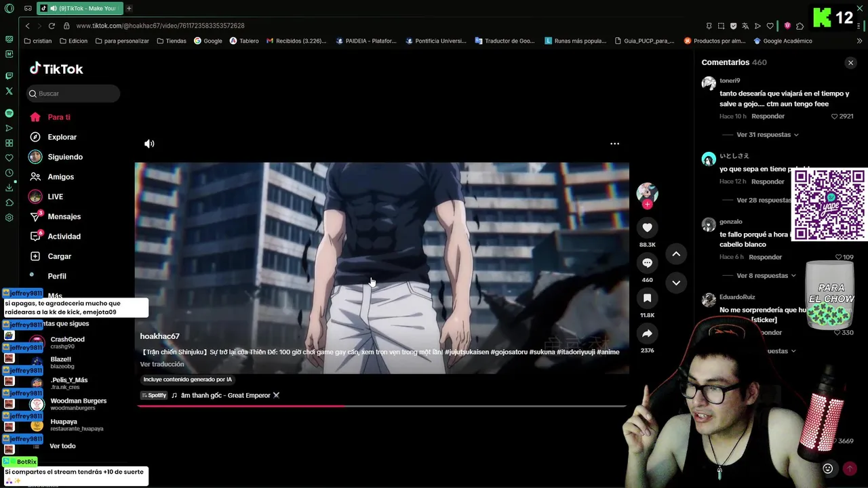This screenshot has height=488, width=868.
Task: Reply to gonzalo's comment
Action: tap(765, 258)
